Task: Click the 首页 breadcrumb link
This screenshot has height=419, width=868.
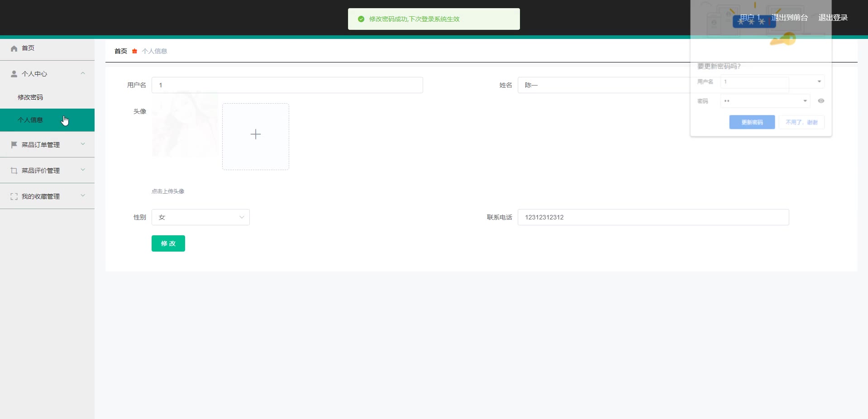Action: pos(121,51)
